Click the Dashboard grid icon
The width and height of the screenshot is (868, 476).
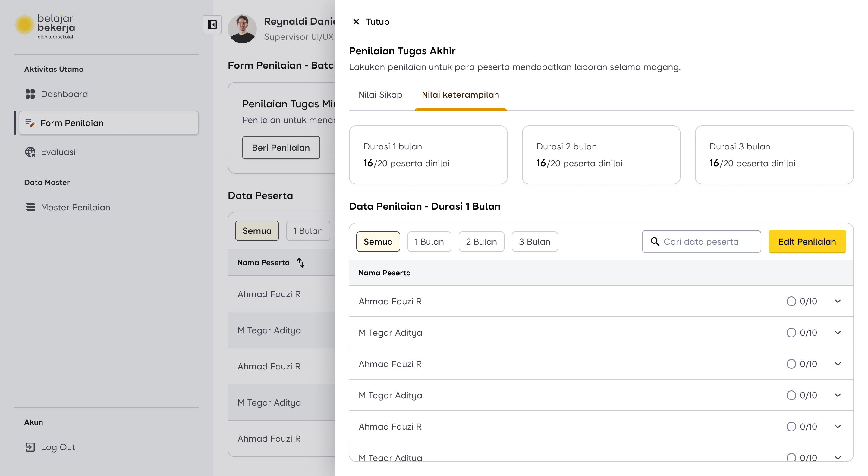30,94
